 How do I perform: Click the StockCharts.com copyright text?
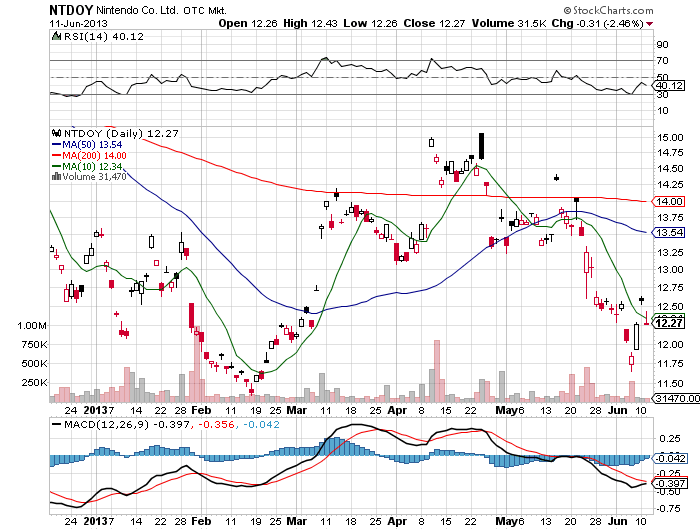click(608, 10)
